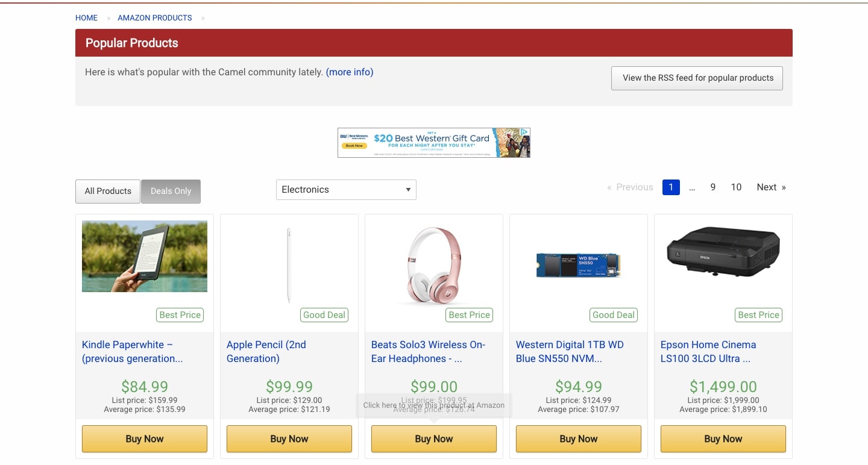The image size is (868, 465).
Task: Toggle the Deals Only filter
Action: (171, 191)
